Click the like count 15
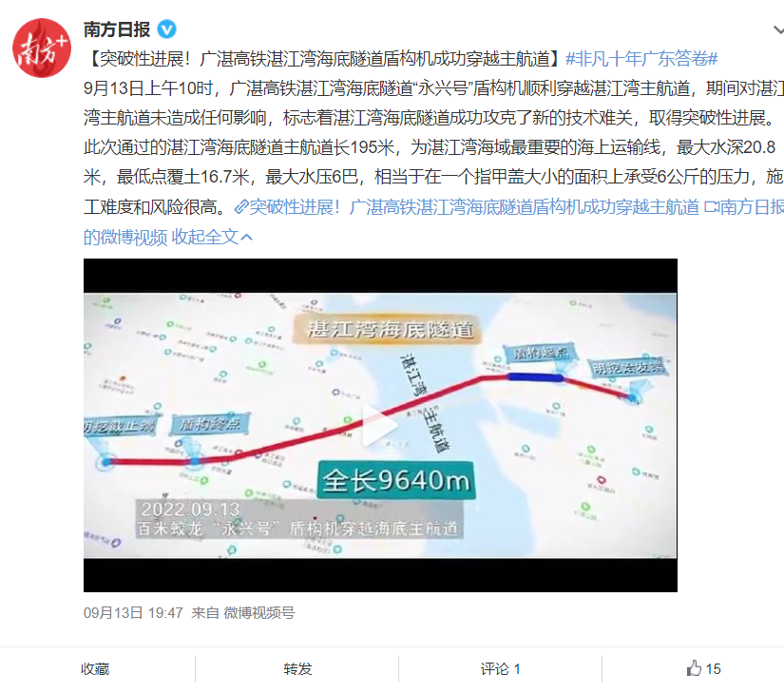Image resolution: width=784 pixels, height=693 pixels. [x=713, y=669]
